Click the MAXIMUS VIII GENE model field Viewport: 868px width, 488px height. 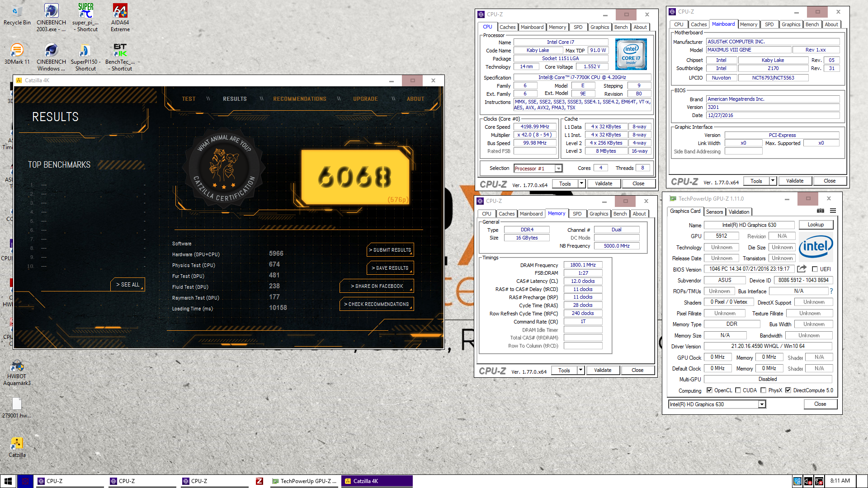pyautogui.click(x=749, y=50)
